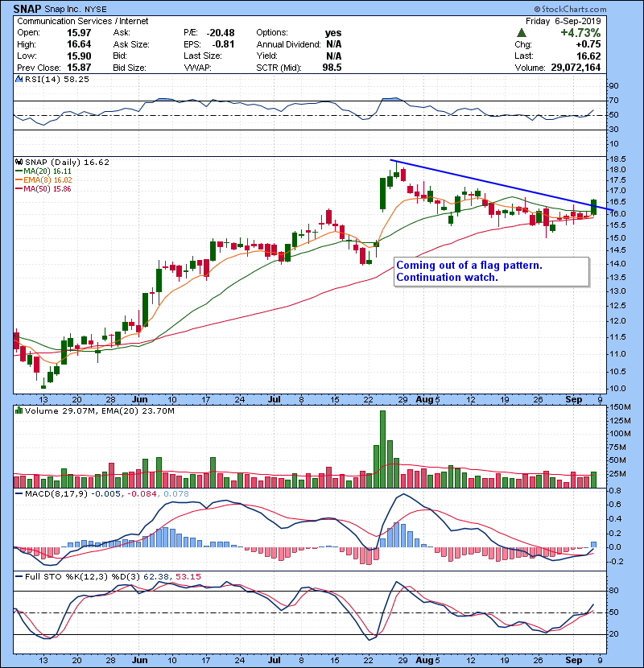The width and height of the screenshot is (644, 668).
Task: Click the Options value yes
Action: pyautogui.click(x=333, y=33)
